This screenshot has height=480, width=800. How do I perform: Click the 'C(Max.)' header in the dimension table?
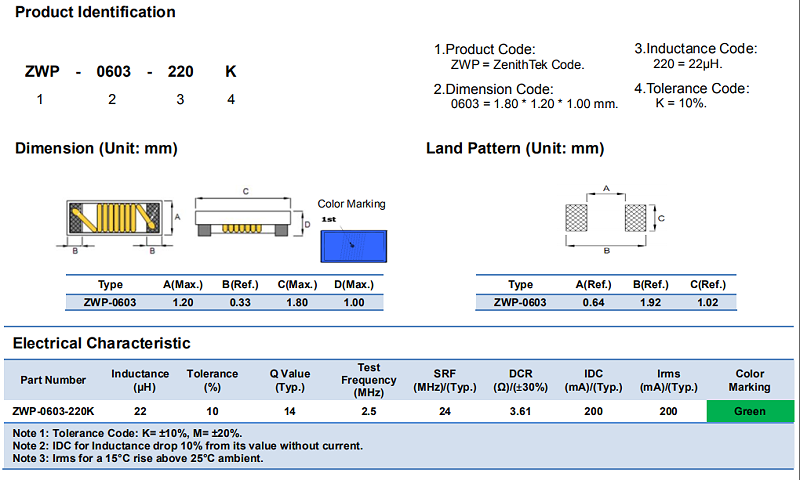(297, 285)
